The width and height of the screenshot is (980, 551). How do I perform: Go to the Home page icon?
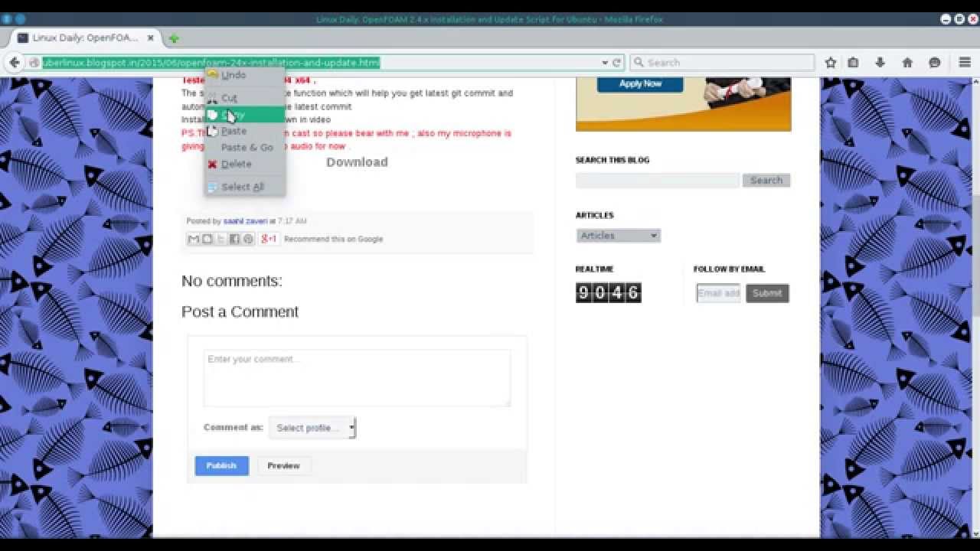pyautogui.click(x=907, y=63)
